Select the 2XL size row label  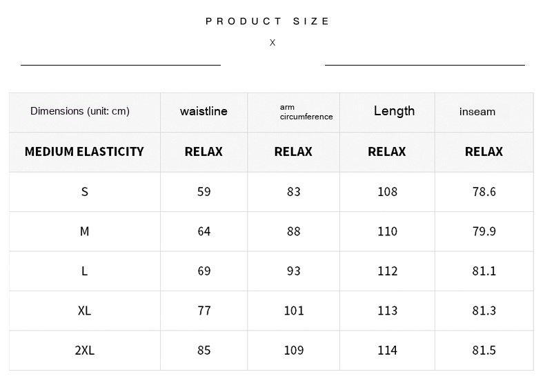coord(85,351)
